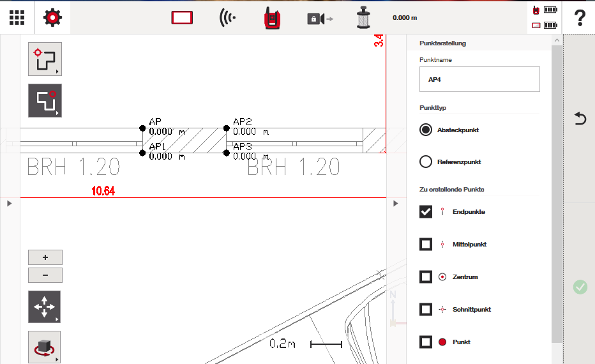
Task: Uncheck the Endpunkte checkbox
Action: point(426,211)
